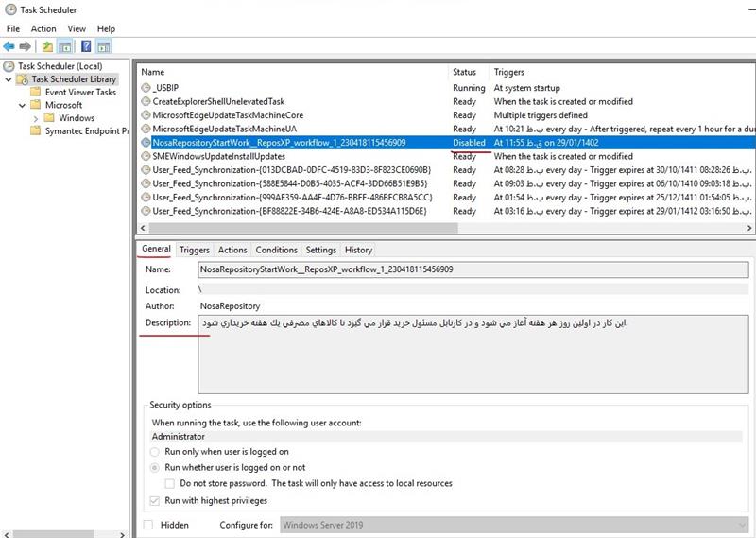Click the blue Help icon in toolbar
Screen dimensions: 756x538
[86, 46]
